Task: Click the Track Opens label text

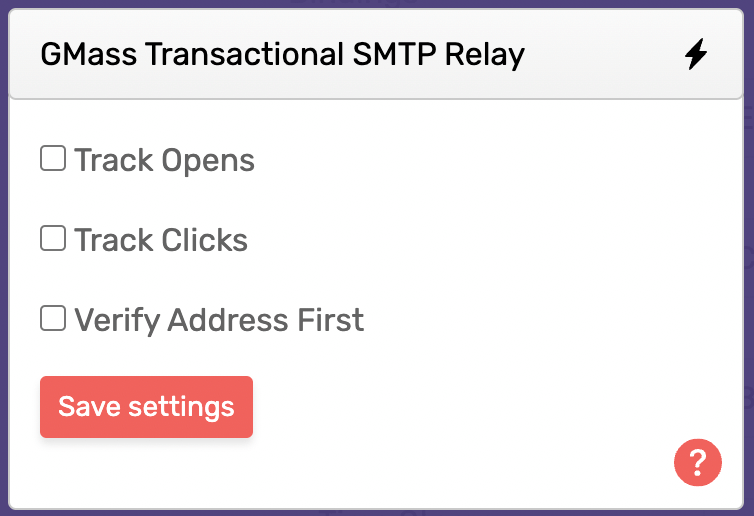Action: tap(164, 160)
